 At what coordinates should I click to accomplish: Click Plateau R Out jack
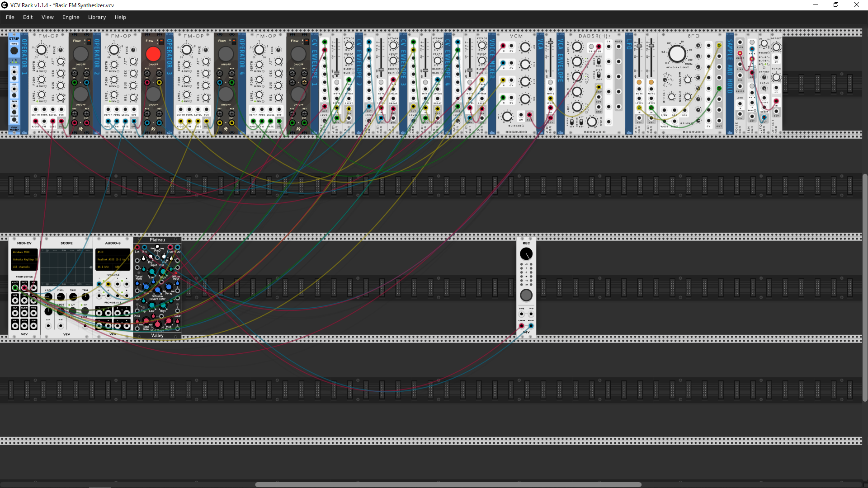click(178, 247)
